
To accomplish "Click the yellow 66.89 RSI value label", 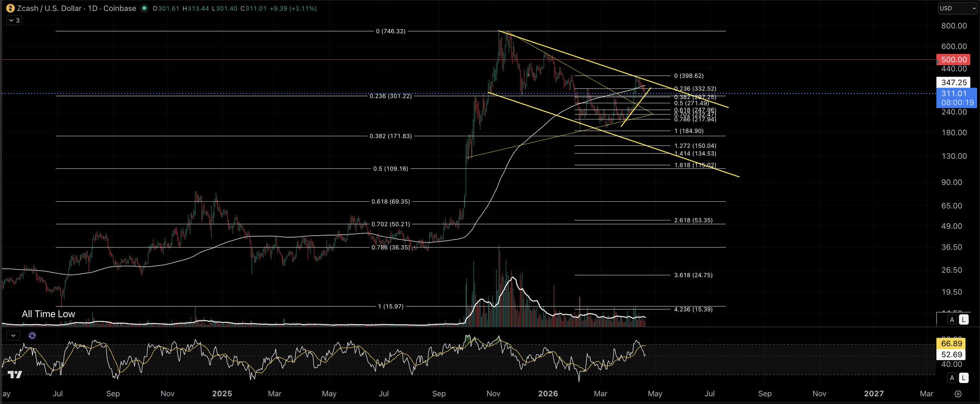I will point(951,344).
